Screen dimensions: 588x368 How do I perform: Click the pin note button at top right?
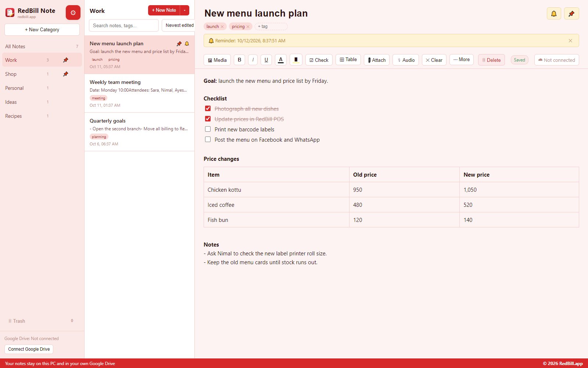point(571,14)
